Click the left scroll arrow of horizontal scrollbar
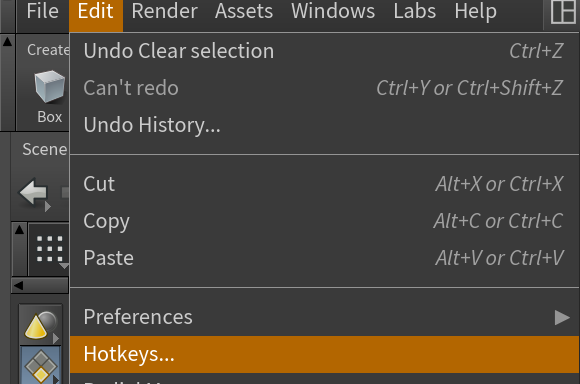The height and width of the screenshot is (384, 580). coord(18,285)
